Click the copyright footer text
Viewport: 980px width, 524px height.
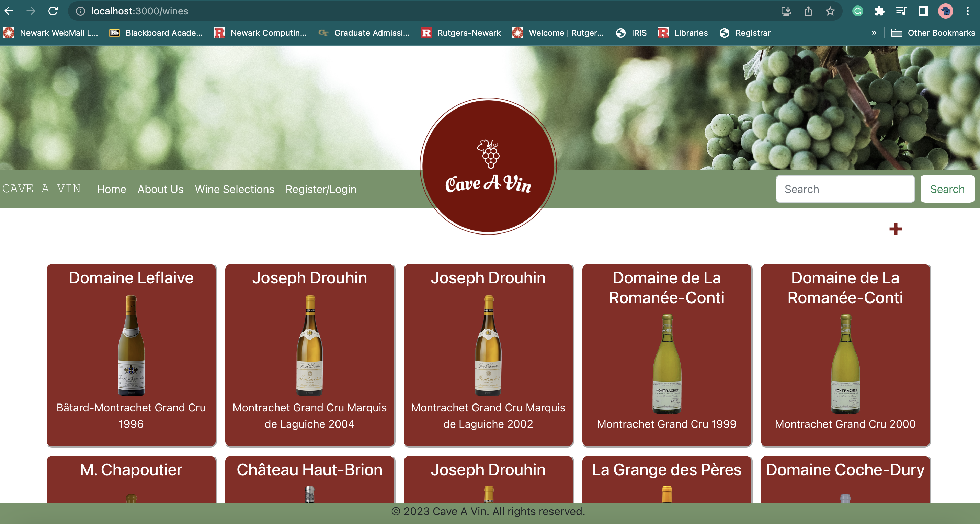488,511
